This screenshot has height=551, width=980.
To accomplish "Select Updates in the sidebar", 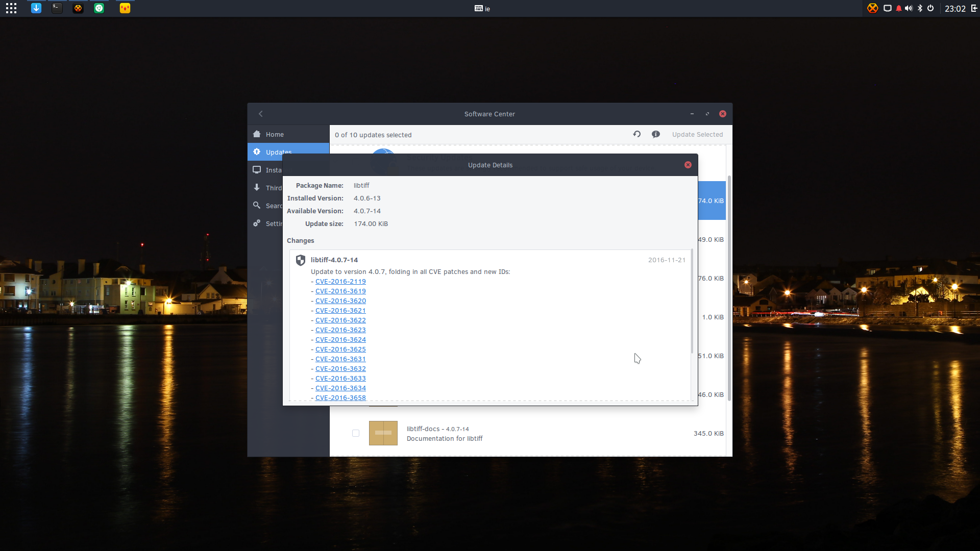I will pos(288,152).
